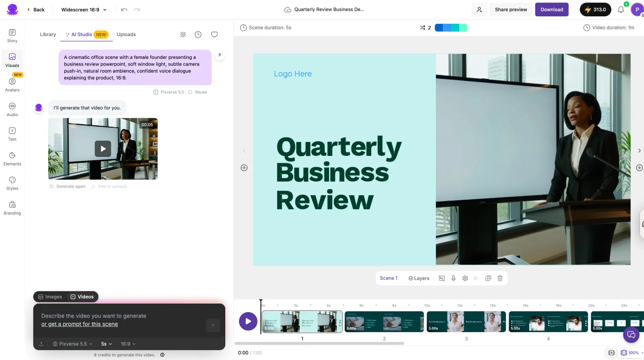
Task: Select the Scene 1 tab in scene toolbar
Action: click(x=388, y=278)
